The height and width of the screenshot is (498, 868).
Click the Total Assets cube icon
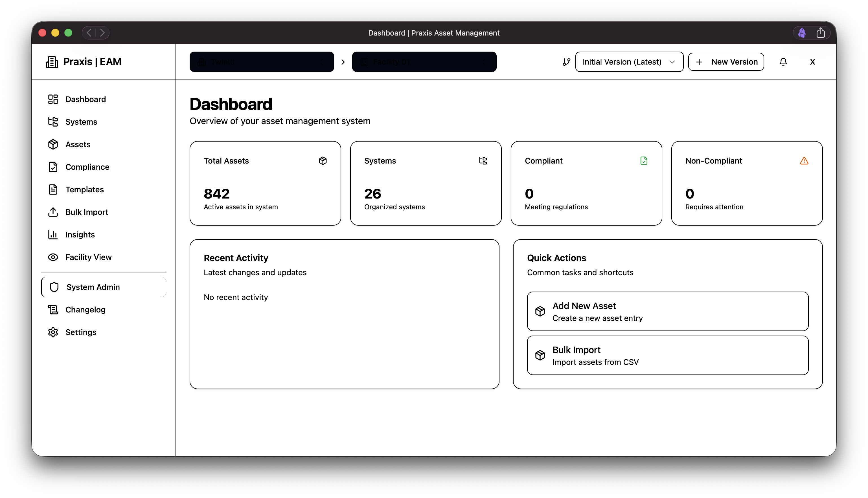323,161
